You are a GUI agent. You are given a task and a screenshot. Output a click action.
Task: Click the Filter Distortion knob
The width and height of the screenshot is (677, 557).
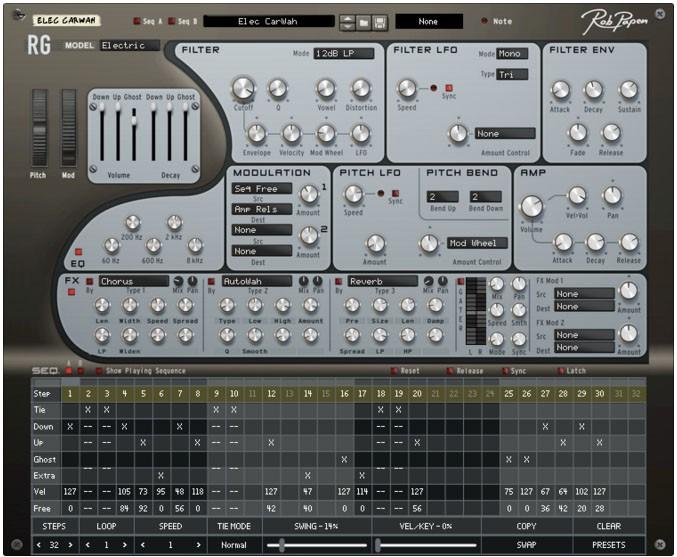[361, 88]
